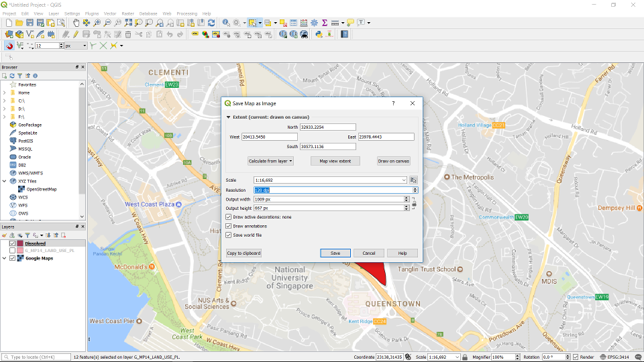The image size is (644, 362).
Task: Open the Processing menu
Action: click(186, 13)
